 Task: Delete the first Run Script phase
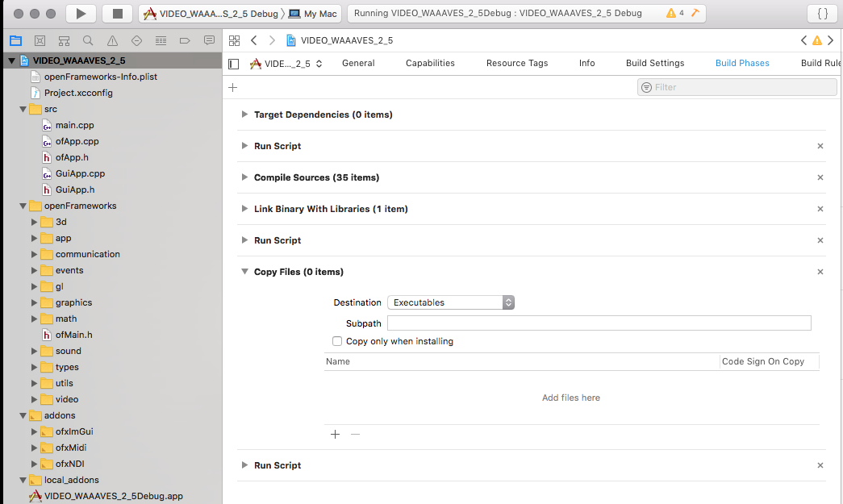coord(820,146)
